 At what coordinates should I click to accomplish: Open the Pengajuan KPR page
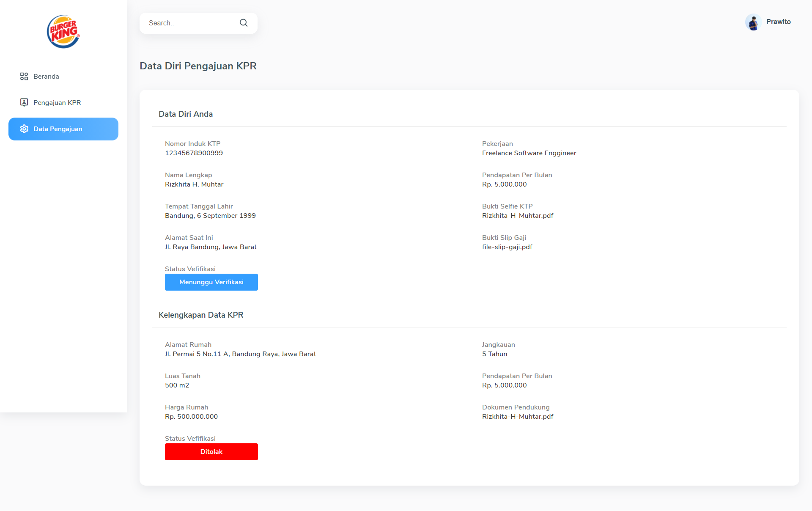(57, 102)
